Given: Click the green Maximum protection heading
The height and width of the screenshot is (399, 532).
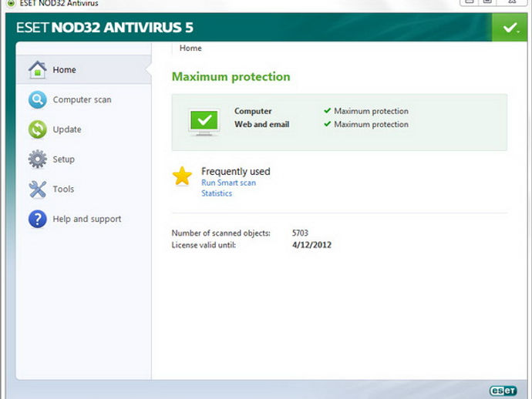Looking at the screenshot, I should click(x=231, y=77).
